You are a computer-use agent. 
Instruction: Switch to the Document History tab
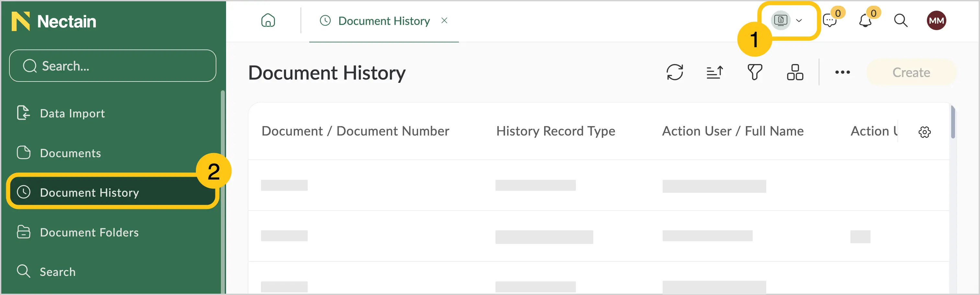pyautogui.click(x=383, y=21)
